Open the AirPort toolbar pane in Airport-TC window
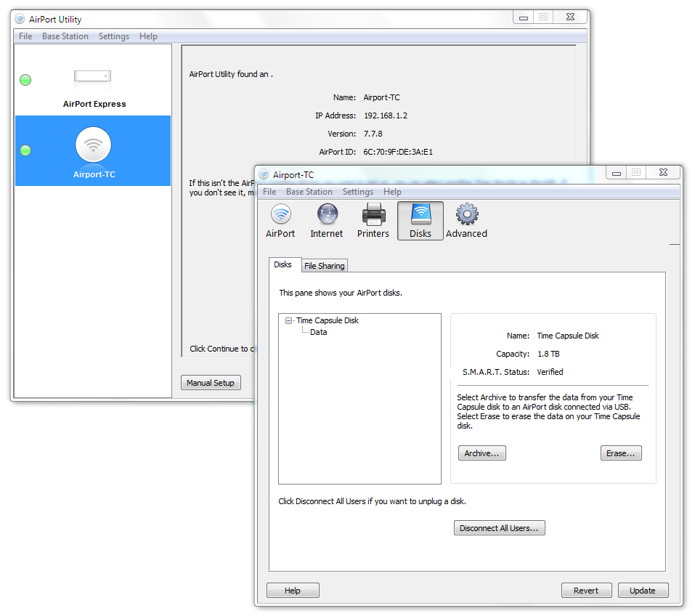 [280, 221]
